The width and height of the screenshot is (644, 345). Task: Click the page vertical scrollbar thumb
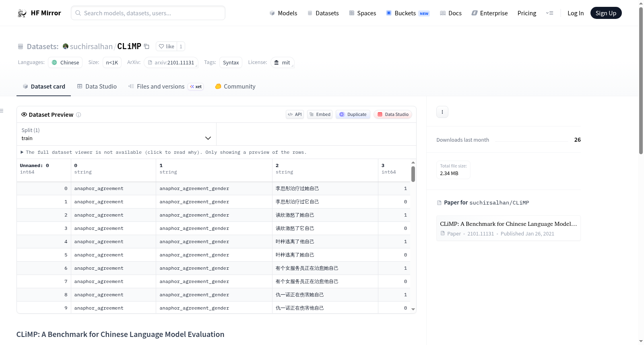point(641,81)
